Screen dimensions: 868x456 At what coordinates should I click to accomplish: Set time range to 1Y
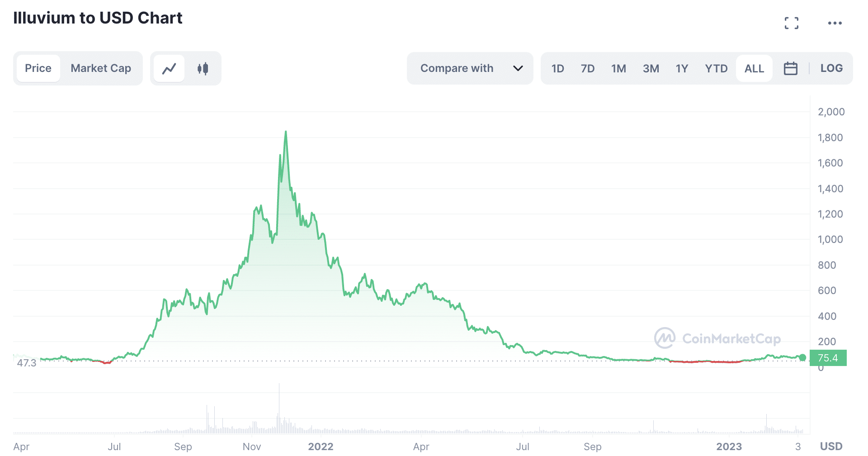682,68
